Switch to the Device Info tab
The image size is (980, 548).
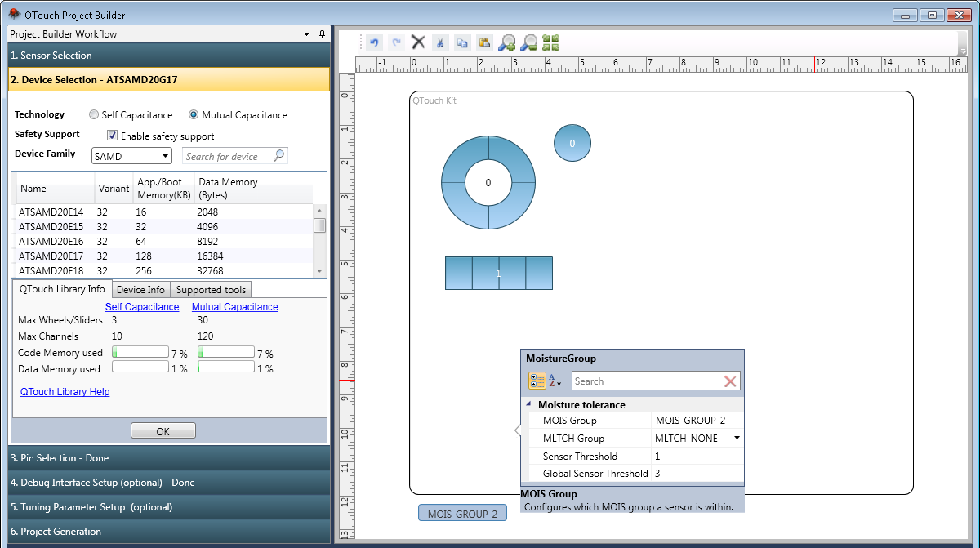[140, 290]
